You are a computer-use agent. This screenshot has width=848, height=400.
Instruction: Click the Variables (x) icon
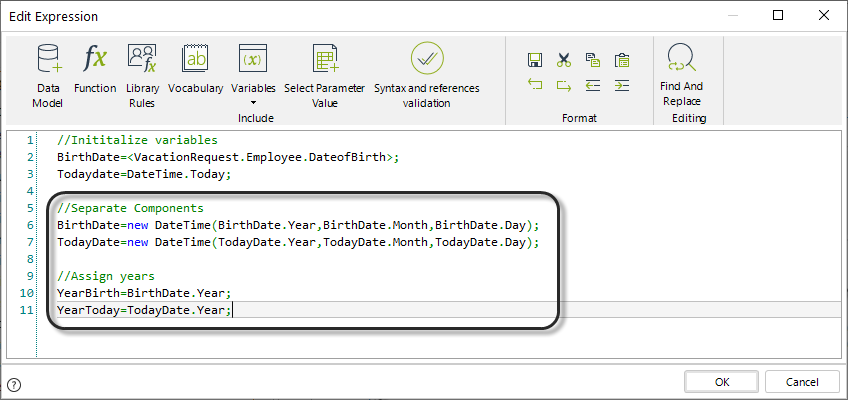point(253,59)
